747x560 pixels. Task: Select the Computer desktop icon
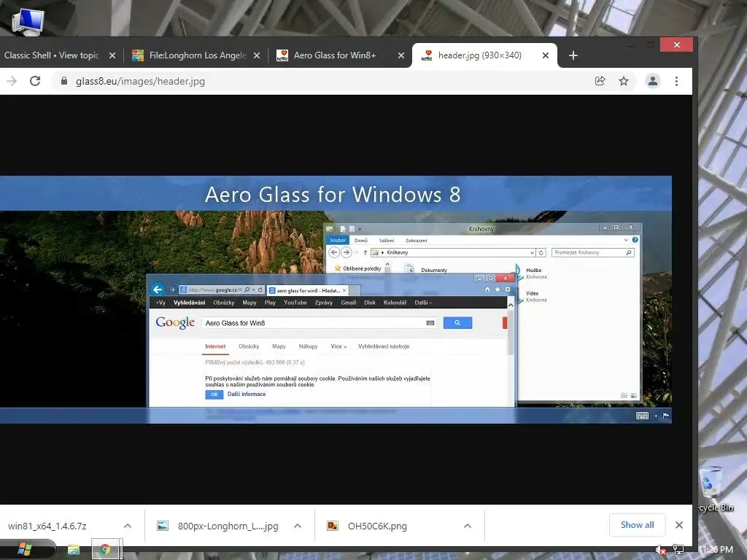coord(28,21)
